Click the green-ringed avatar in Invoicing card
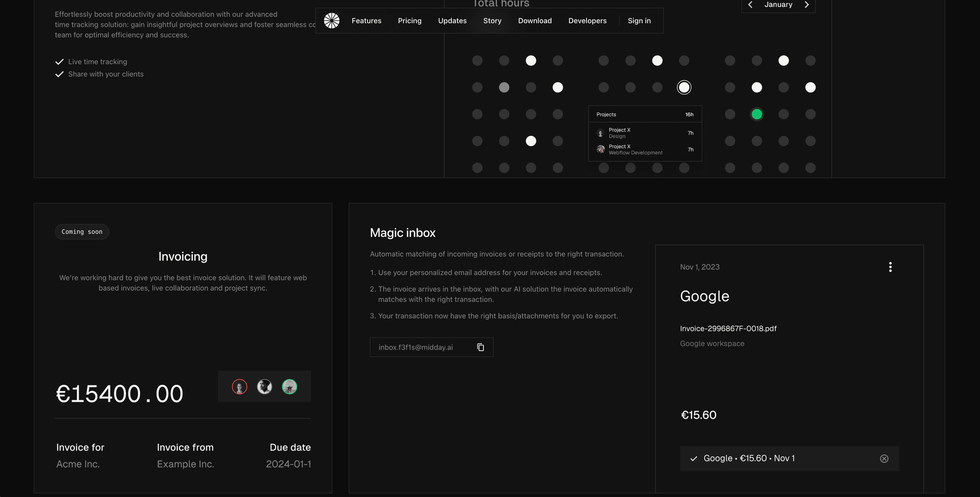 point(289,387)
